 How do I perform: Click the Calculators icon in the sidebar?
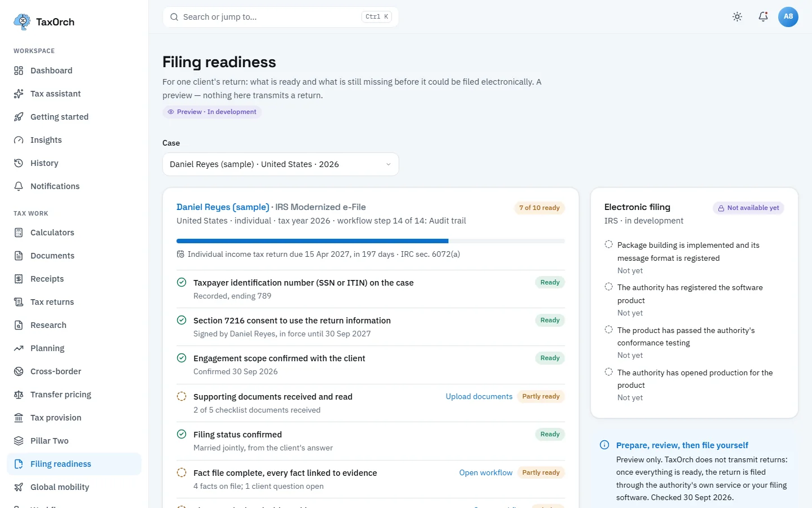click(x=19, y=233)
